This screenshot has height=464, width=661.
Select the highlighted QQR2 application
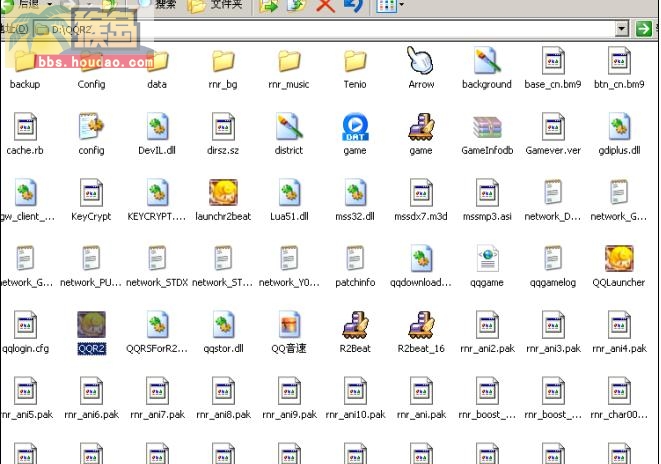point(91,333)
